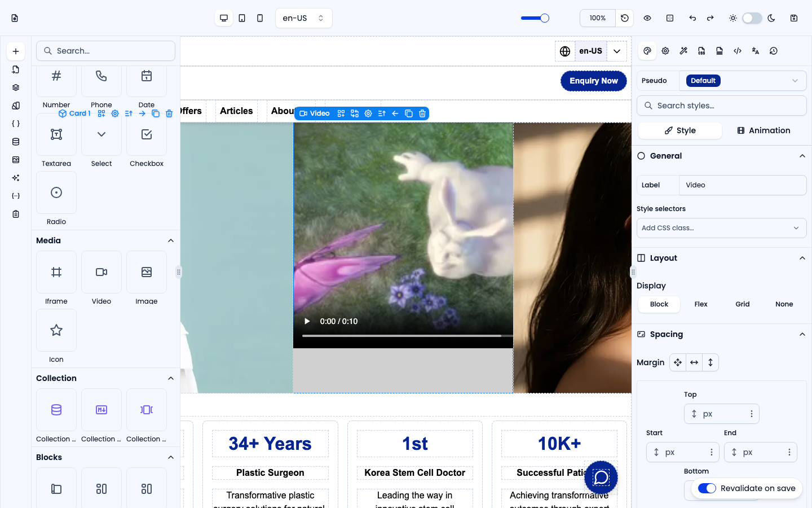Screen dimensions: 812x508
Task: Collapse the Media section
Action: pyautogui.click(x=171, y=240)
